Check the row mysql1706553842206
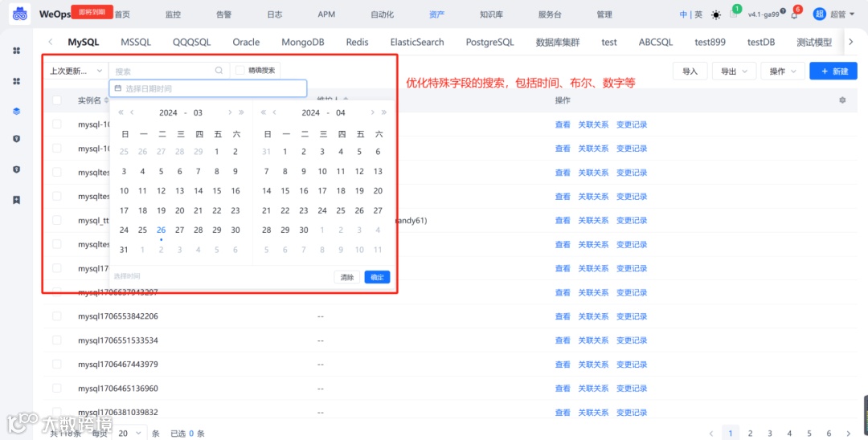The height and width of the screenshot is (440, 868). pyautogui.click(x=56, y=316)
